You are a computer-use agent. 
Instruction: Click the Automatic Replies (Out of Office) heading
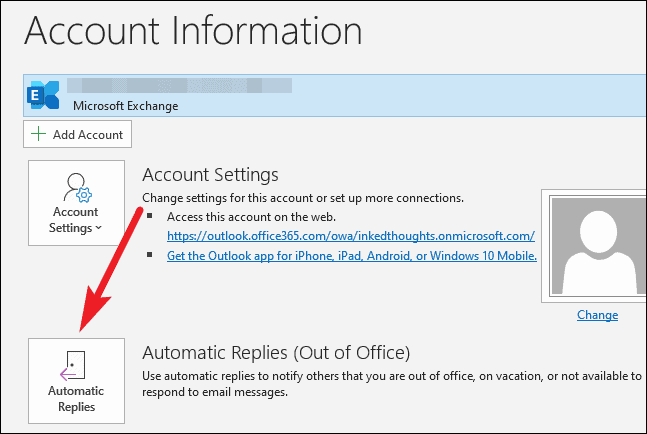(x=276, y=353)
